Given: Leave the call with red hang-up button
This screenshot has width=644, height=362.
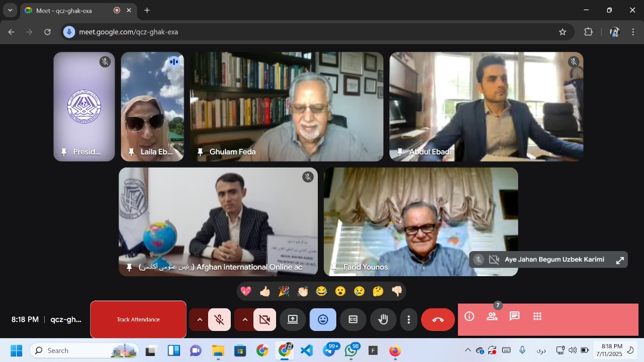Looking at the screenshot, I should point(438,320).
